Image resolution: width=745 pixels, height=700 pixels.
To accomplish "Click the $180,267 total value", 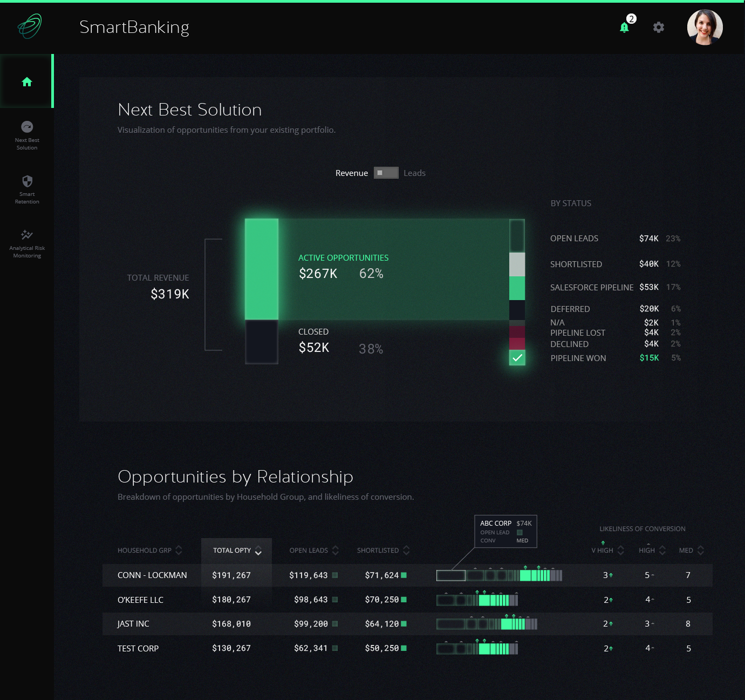I will 231,600.
